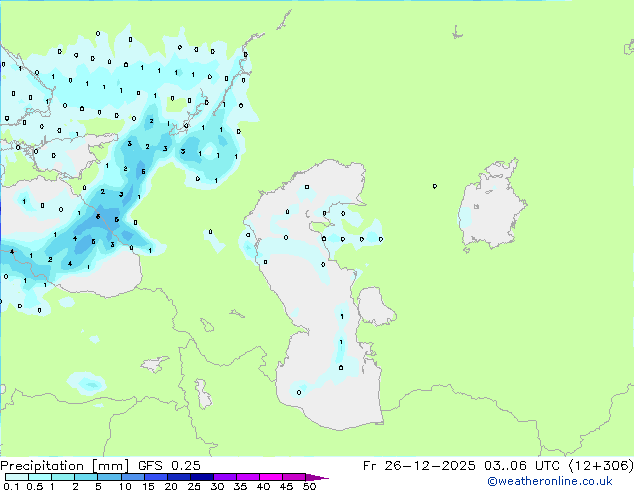Select the dark navy swatch between 25 and 30
The height and width of the screenshot is (490, 634).
[x=202, y=477]
